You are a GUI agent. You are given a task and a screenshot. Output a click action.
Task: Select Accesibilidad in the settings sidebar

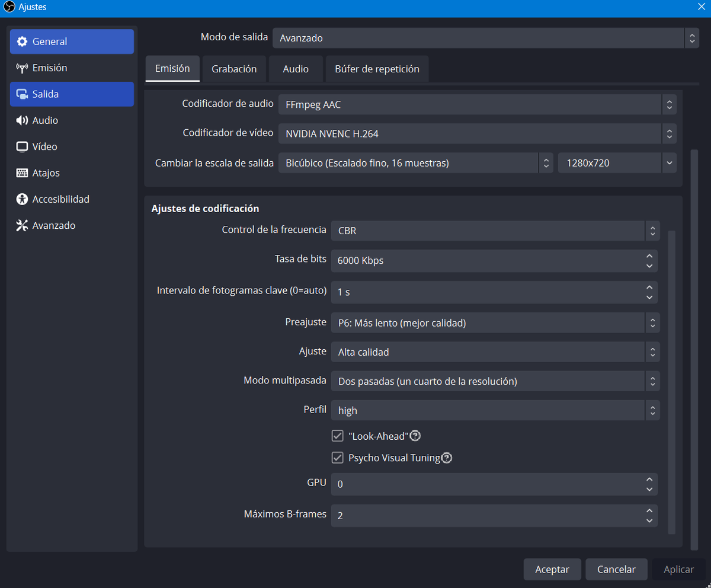coord(72,199)
